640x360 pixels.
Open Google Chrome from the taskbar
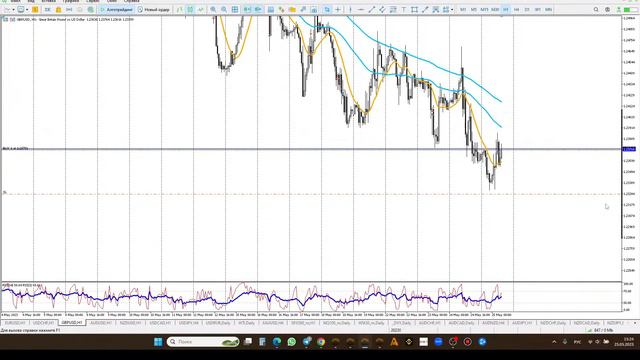pos(321,342)
